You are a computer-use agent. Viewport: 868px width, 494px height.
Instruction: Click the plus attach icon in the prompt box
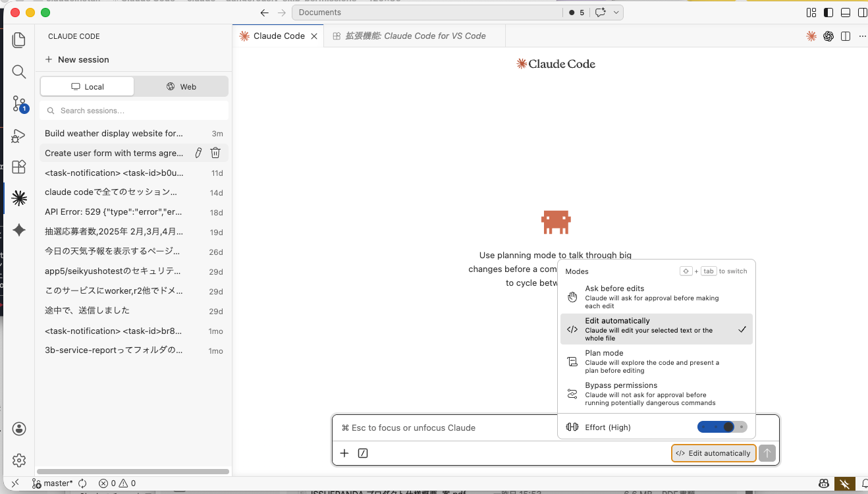pyautogui.click(x=344, y=453)
